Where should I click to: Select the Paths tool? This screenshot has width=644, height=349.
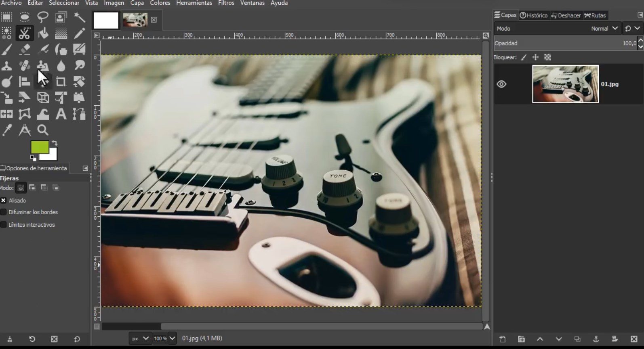(79, 114)
